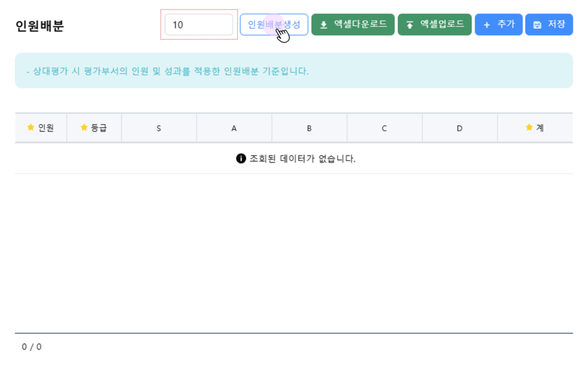Click the upload arrow icon on 엑셀업로드
Viewport: 588px width, 369px height.
(410, 25)
